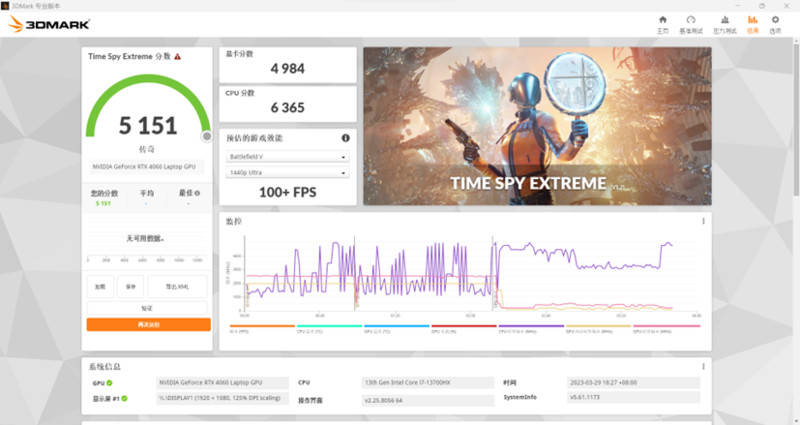Click the Core i7-13700HX CPU field
Screen dimensions: 800x425
[x=428, y=383]
